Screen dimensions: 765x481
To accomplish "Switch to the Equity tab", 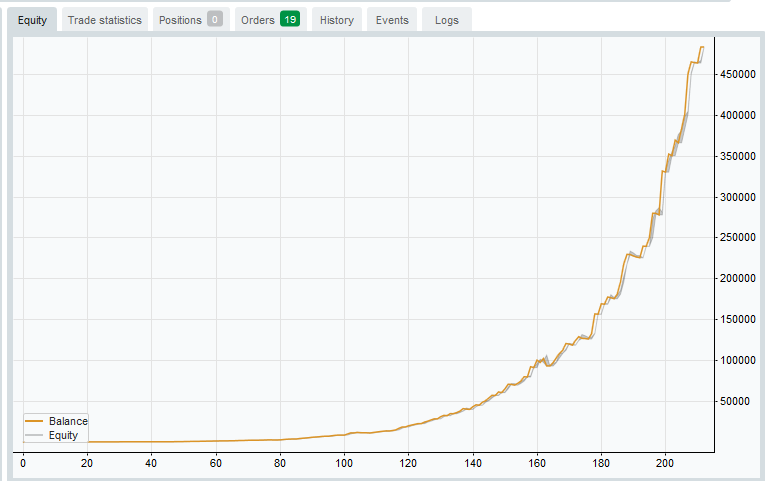I will pyautogui.click(x=32, y=20).
